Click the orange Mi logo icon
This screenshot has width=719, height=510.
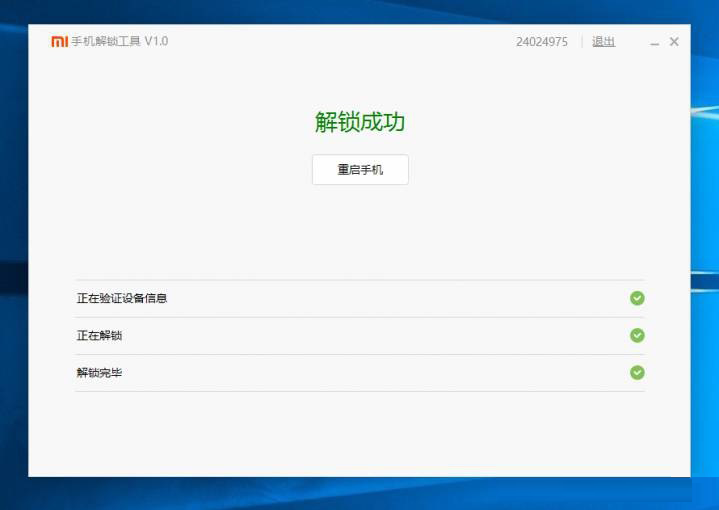pyautogui.click(x=59, y=42)
